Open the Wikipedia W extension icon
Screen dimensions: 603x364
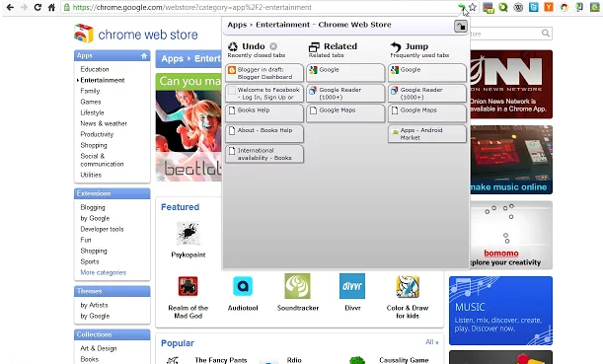(x=518, y=7)
